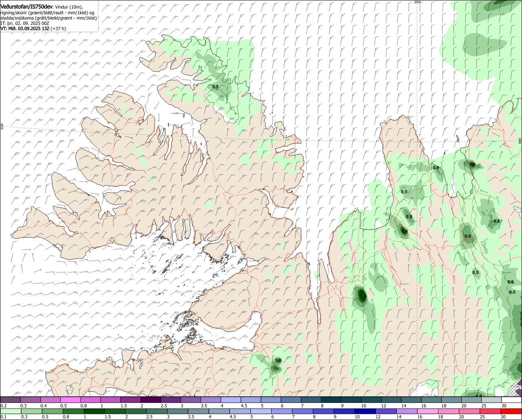Select the 'IT: þri. 02. 09. 2025 00Z' line
Viewport: 522px width, 420px height.
(x=25, y=23)
